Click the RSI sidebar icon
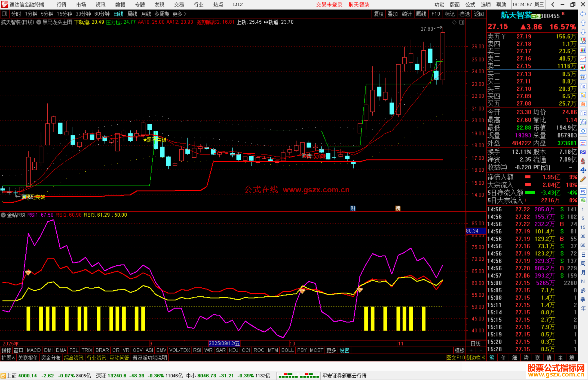This screenshot has height=380, width=588. (x=583, y=152)
